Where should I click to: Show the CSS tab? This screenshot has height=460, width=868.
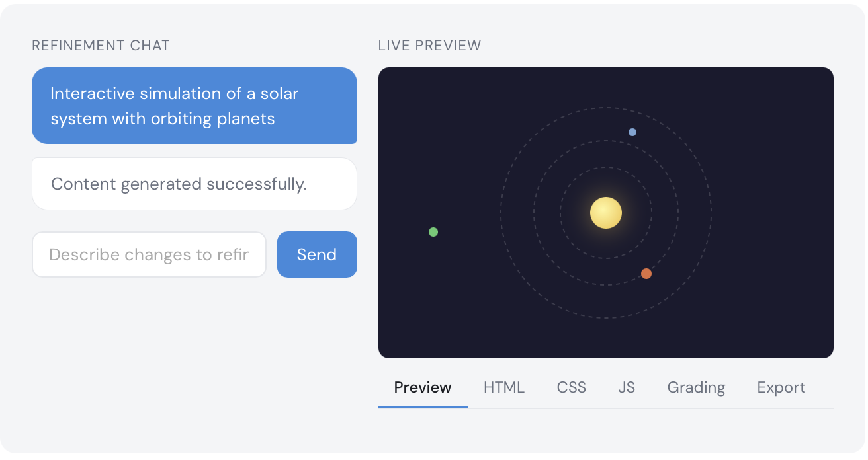point(572,387)
